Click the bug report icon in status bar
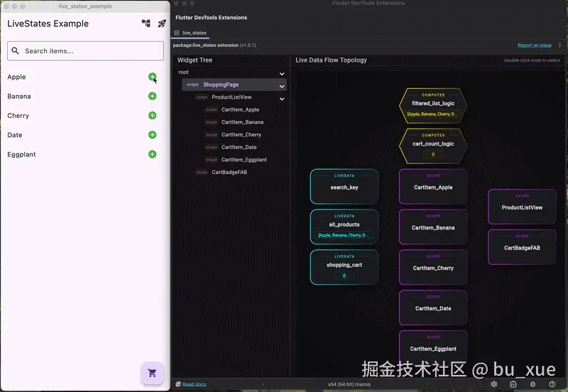The height and width of the screenshot is (392, 568). pyautogui.click(x=532, y=384)
